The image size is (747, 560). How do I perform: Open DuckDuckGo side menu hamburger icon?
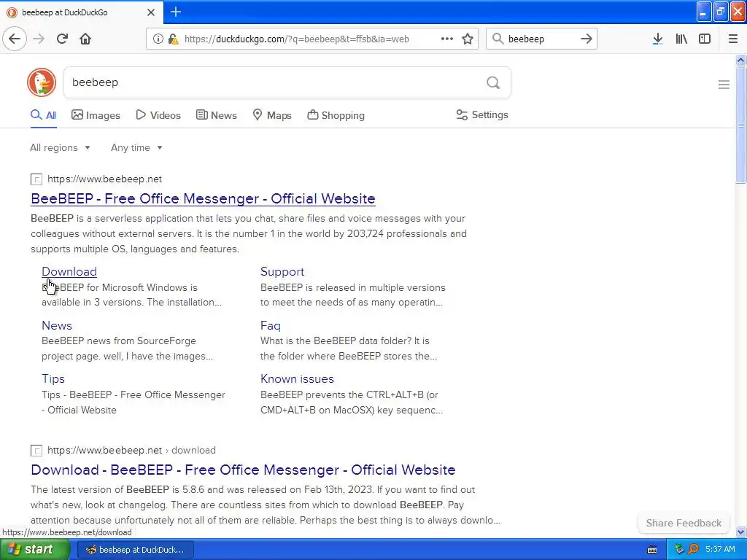click(724, 85)
